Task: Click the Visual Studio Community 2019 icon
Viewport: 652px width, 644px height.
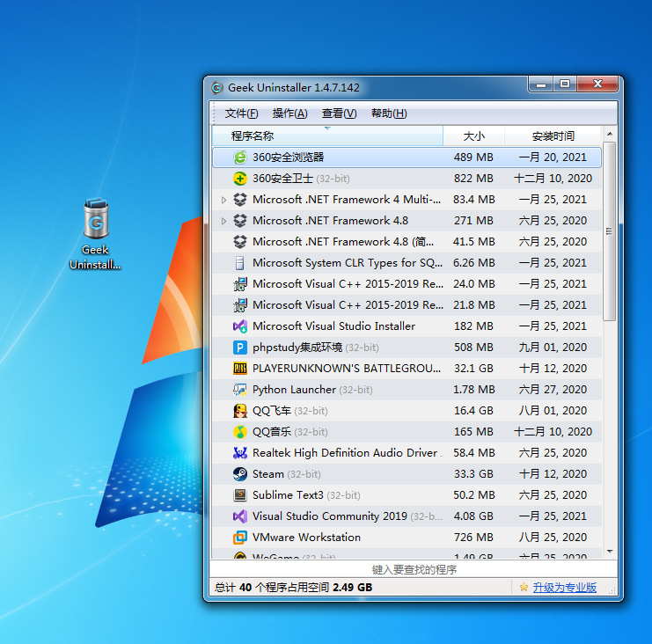Action: coord(240,516)
